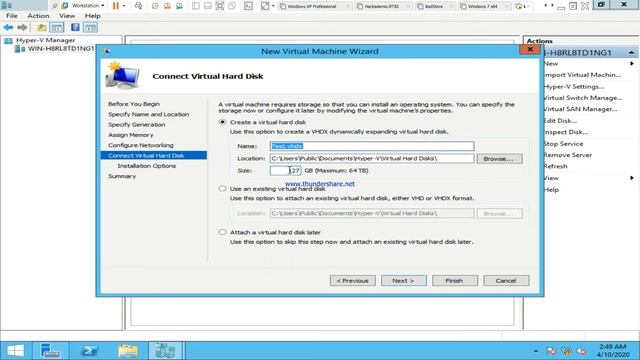The height and width of the screenshot is (360, 640).
Task: Click the stretch guest display icon
Action: [265, 6]
